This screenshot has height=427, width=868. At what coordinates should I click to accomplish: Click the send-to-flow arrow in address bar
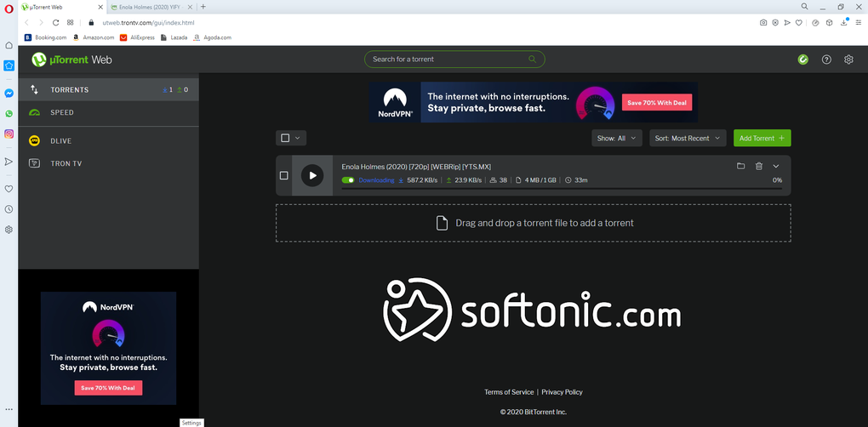coord(787,23)
